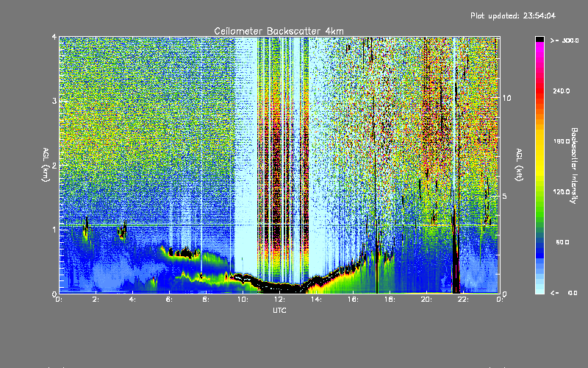Click the '3' tick on the km axis
The image size is (588, 368).
[x=54, y=101]
